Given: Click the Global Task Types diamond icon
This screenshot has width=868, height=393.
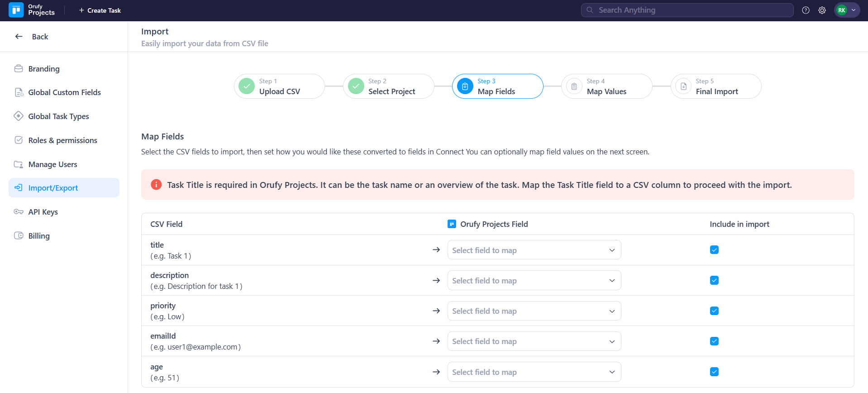Looking at the screenshot, I should point(19,116).
